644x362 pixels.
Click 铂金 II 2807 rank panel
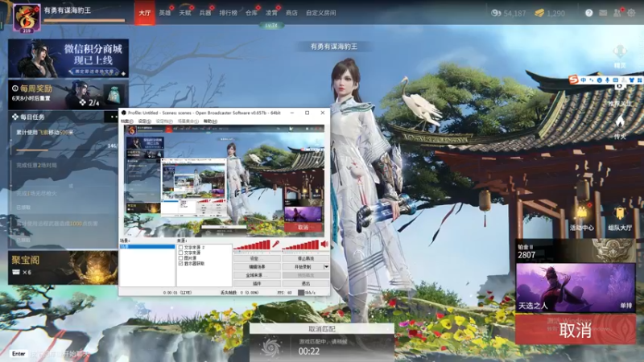pos(576,251)
